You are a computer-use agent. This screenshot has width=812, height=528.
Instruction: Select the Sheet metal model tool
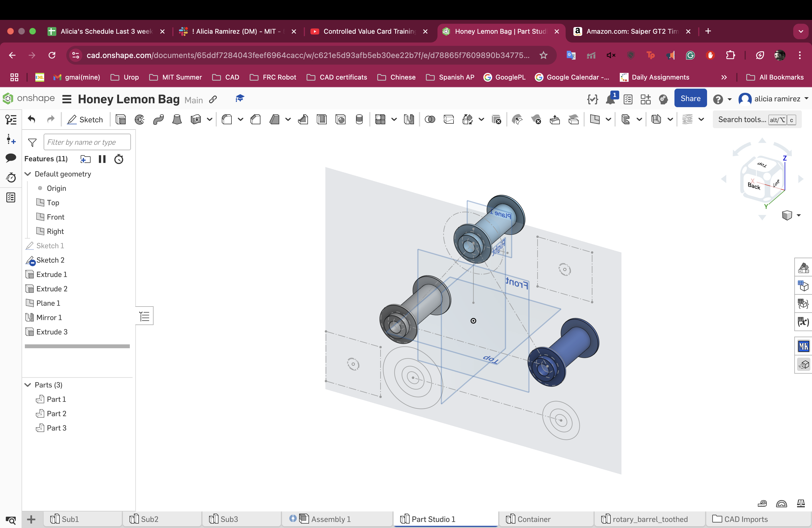pyautogui.click(x=656, y=119)
